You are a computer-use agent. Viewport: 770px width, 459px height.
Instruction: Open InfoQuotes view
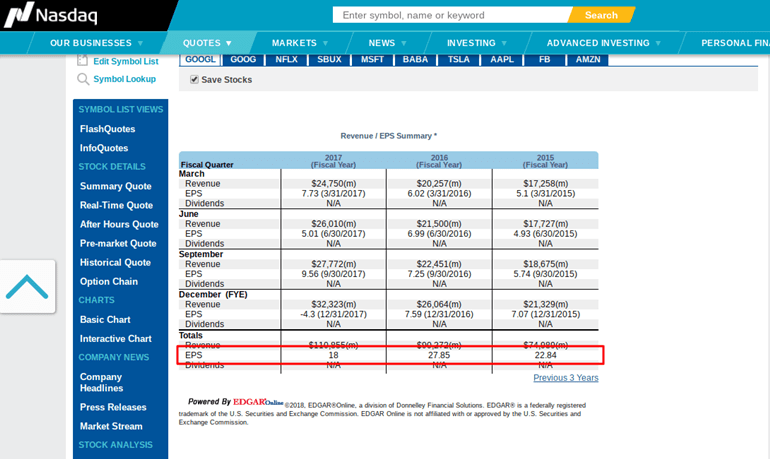click(x=104, y=148)
